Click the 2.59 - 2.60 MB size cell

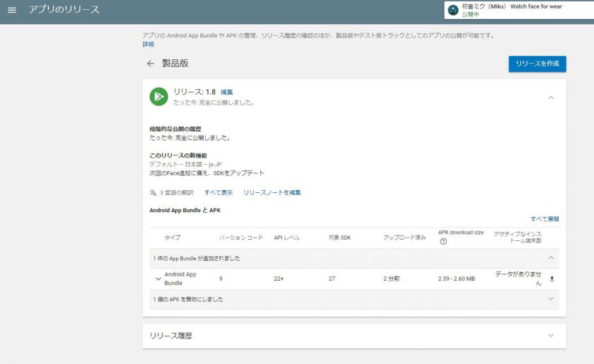click(457, 278)
